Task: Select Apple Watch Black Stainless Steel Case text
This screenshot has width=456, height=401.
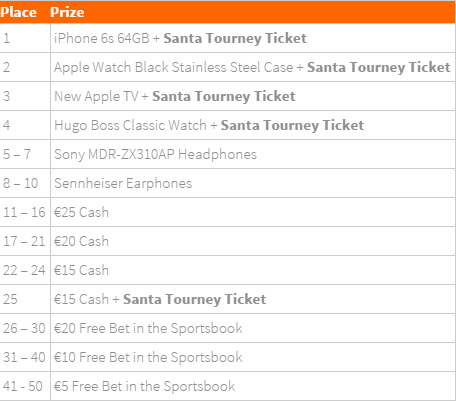Action: (x=173, y=67)
